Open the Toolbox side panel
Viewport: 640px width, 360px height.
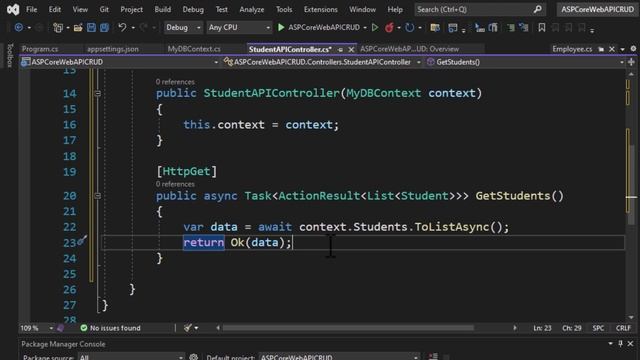(x=10, y=55)
